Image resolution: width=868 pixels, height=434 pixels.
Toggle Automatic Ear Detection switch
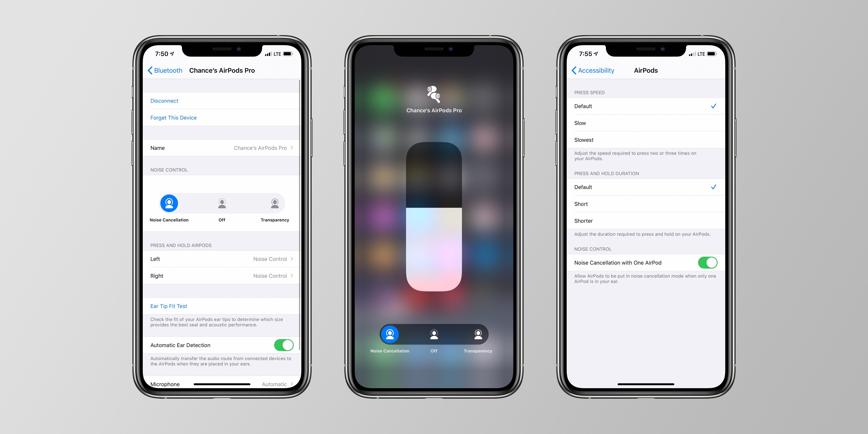(x=282, y=345)
